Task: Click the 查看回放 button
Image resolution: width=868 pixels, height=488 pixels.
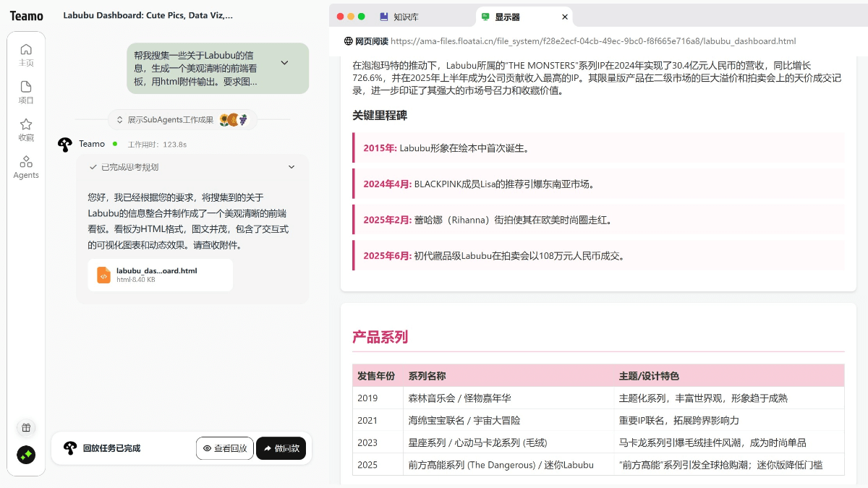Action: pos(224,448)
